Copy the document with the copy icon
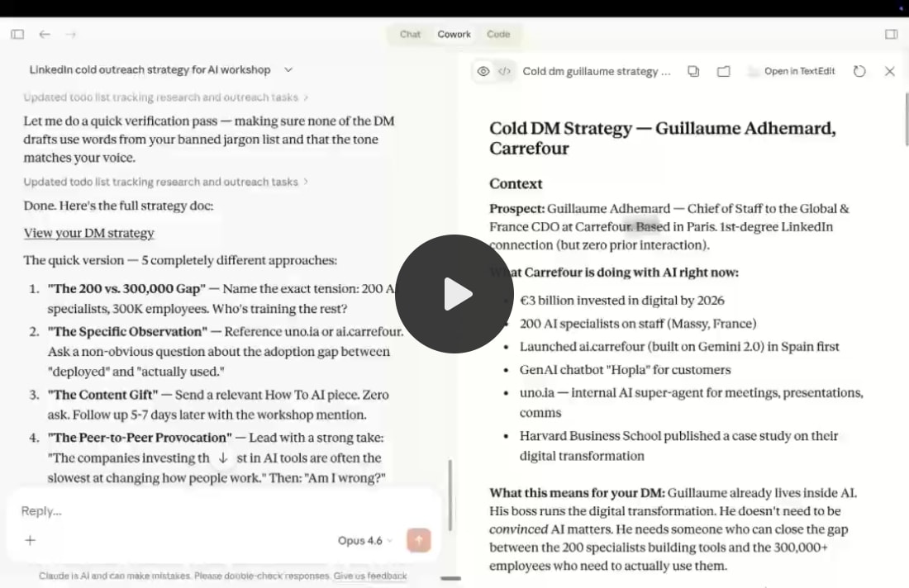 click(x=693, y=71)
